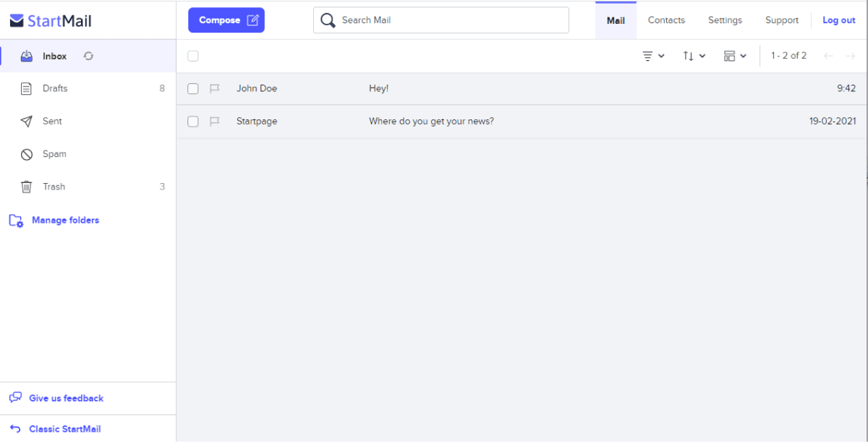The image size is (868, 442).
Task: Click the Compose button
Action: point(226,20)
